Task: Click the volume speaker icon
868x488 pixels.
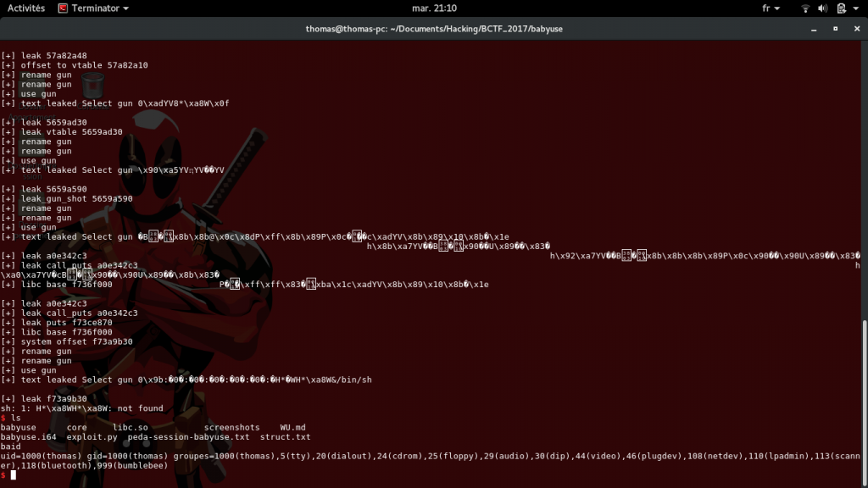Action: (822, 8)
